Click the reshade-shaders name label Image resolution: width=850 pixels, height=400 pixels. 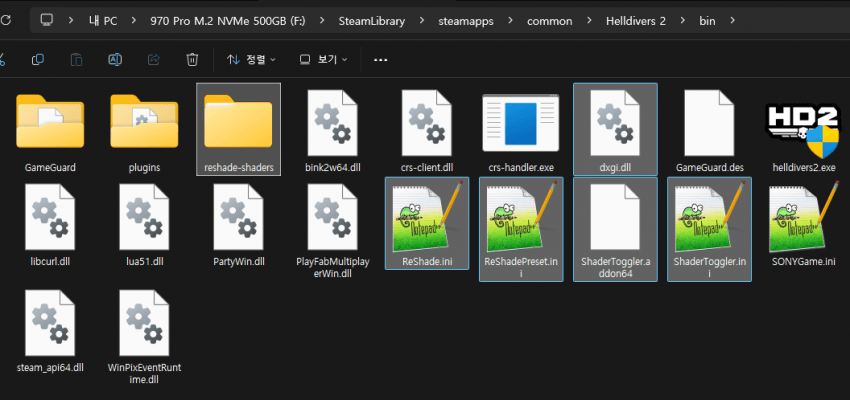click(x=239, y=167)
